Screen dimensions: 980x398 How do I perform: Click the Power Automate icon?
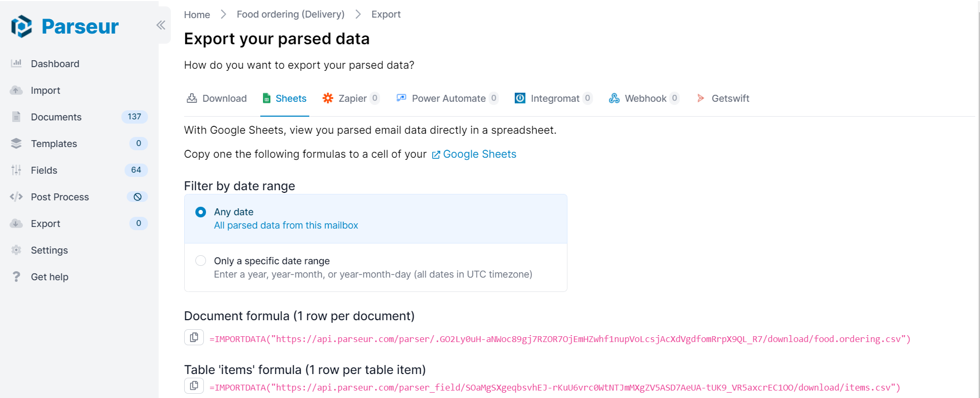tap(401, 98)
